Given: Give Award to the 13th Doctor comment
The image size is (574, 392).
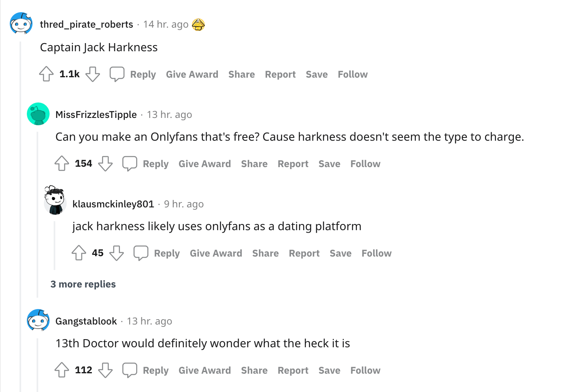Looking at the screenshot, I should click(204, 370).
